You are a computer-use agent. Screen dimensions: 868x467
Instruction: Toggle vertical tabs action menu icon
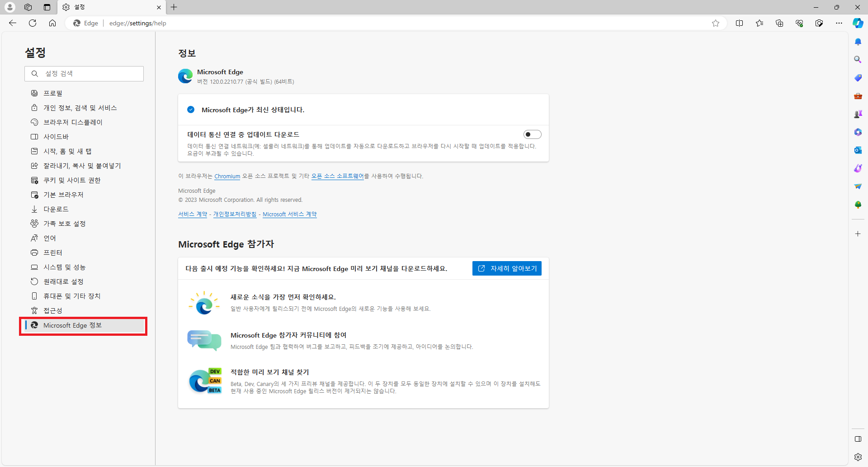[x=47, y=7]
